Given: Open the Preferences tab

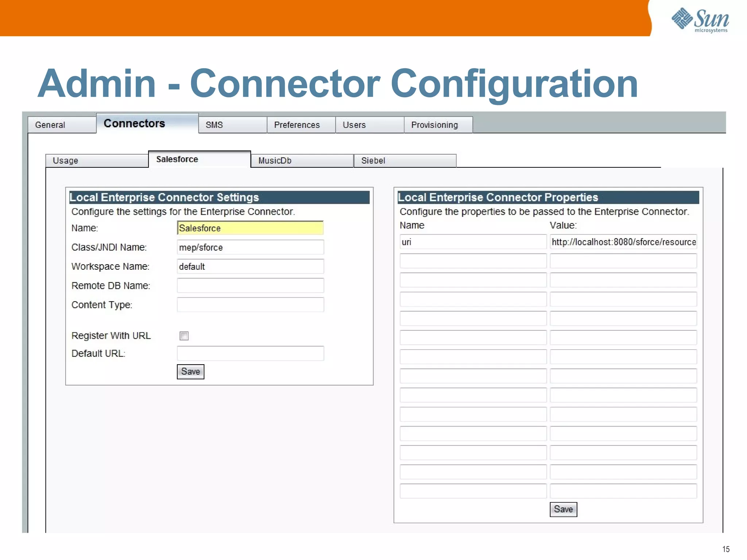Looking at the screenshot, I should 301,125.
